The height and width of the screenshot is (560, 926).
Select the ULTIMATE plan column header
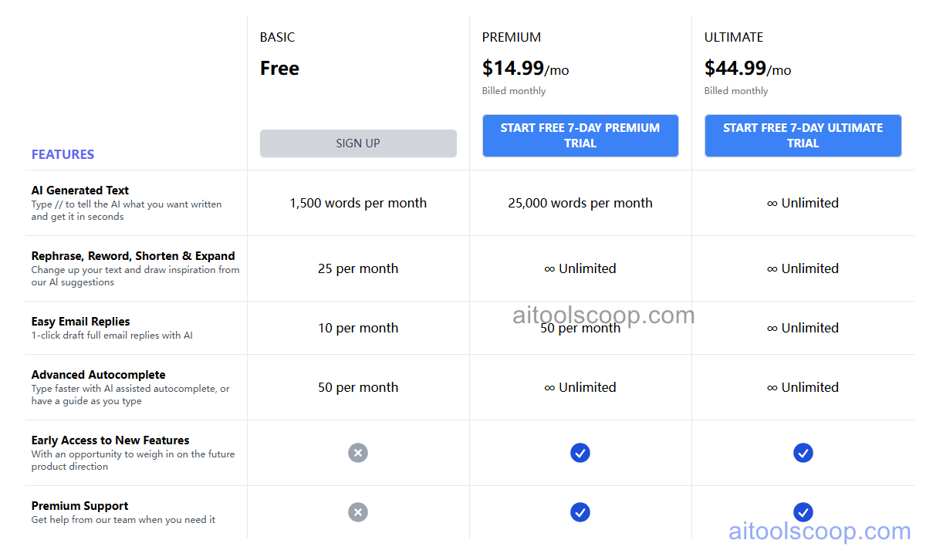pyautogui.click(x=733, y=36)
